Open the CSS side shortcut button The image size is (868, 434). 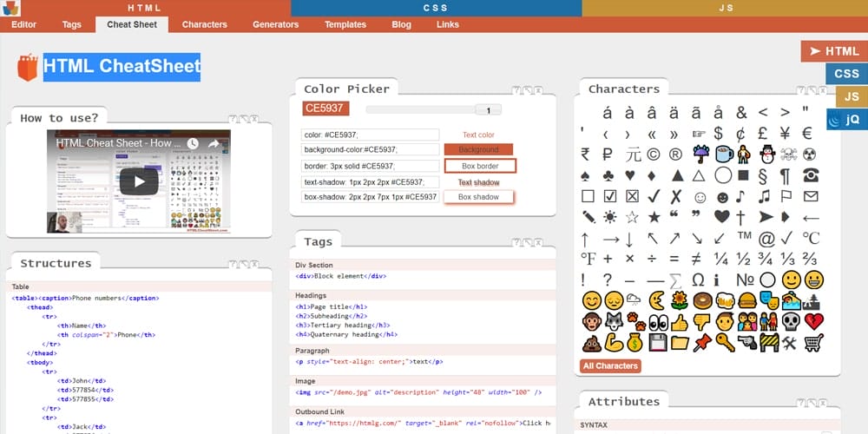coord(847,74)
